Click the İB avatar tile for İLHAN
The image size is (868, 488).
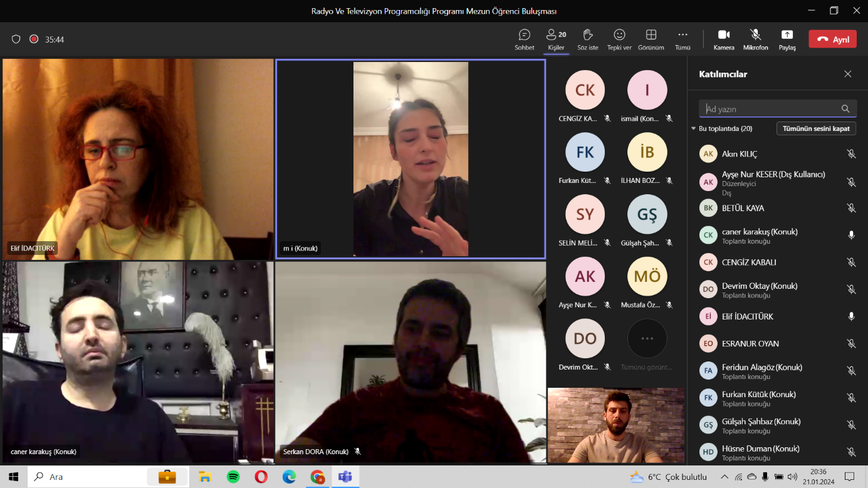point(647,152)
